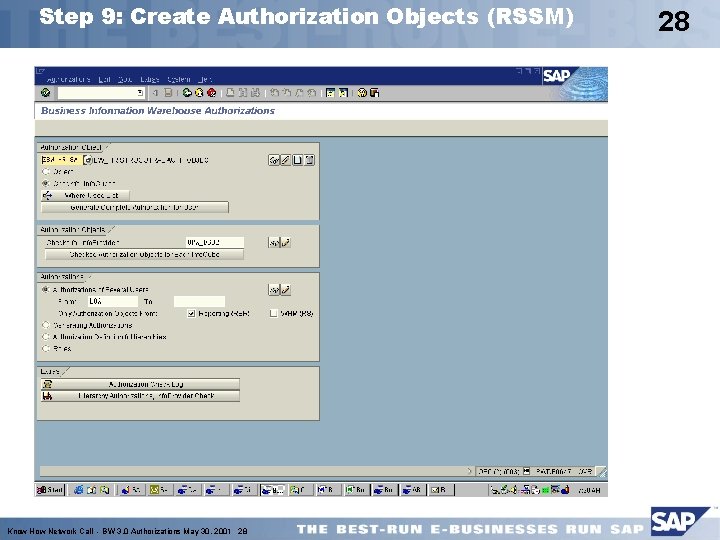Click the yellow Authorization Object input field
The height and width of the screenshot is (540, 720).
(x=62, y=160)
